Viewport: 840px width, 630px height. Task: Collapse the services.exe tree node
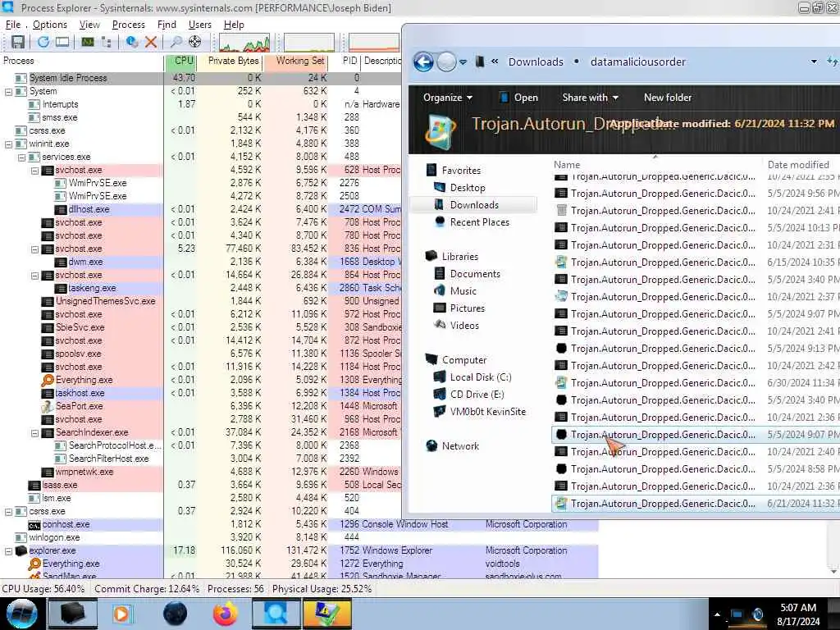22,157
